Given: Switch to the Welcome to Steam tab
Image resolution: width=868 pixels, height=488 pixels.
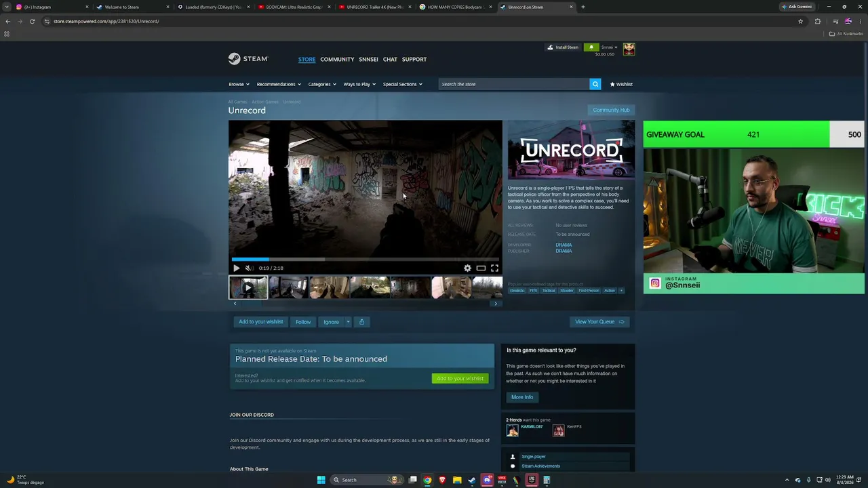Looking at the screenshot, I should click(133, 7).
